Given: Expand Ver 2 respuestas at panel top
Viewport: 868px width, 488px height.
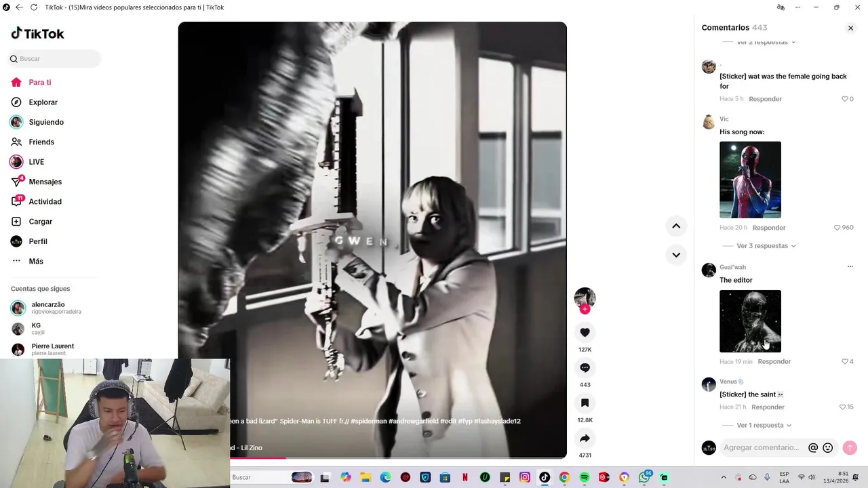Looking at the screenshot, I should coord(766,42).
